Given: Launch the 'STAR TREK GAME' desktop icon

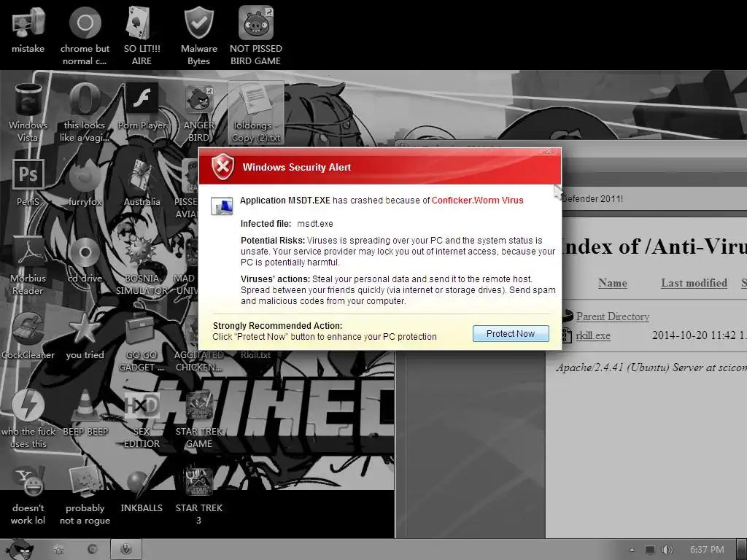Looking at the screenshot, I should coord(198,405).
